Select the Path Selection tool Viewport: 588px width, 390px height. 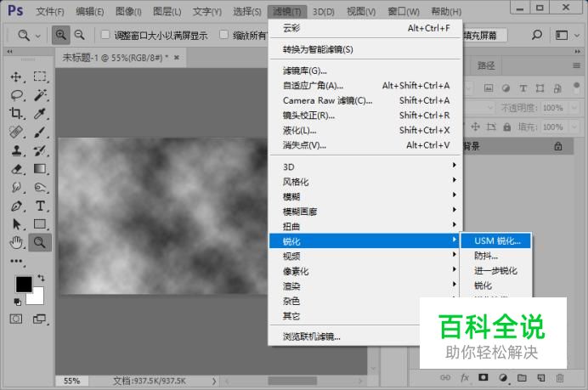16,224
